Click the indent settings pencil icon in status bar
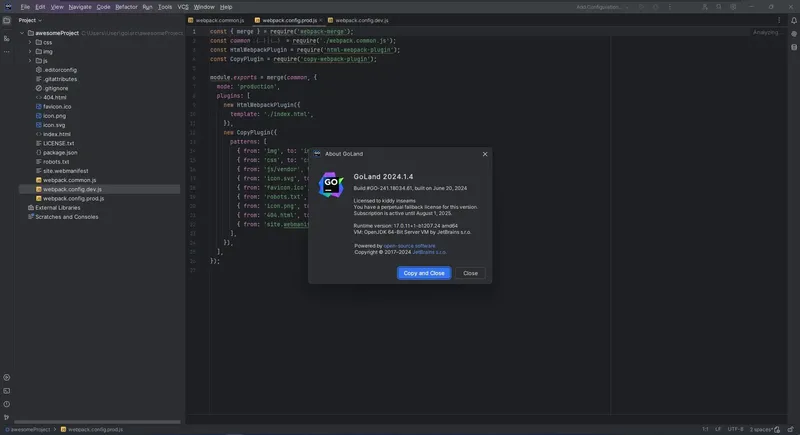The width and height of the screenshot is (800, 435). (777, 429)
